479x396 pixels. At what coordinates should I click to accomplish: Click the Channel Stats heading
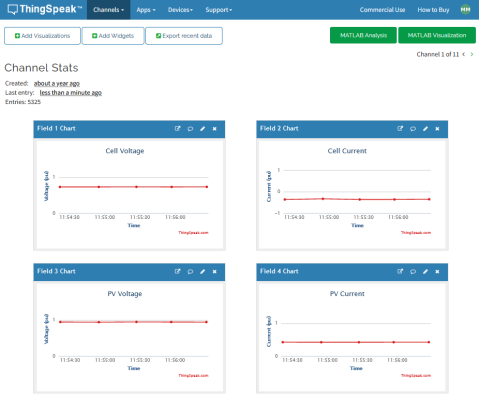(x=41, y=68)
